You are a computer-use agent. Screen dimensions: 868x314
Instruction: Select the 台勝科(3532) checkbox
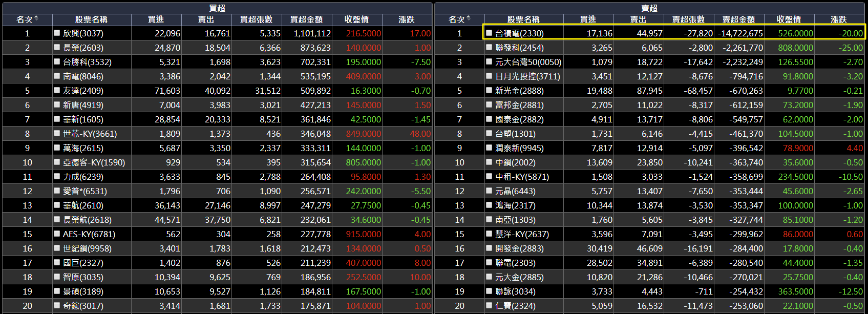pos(57,61)
